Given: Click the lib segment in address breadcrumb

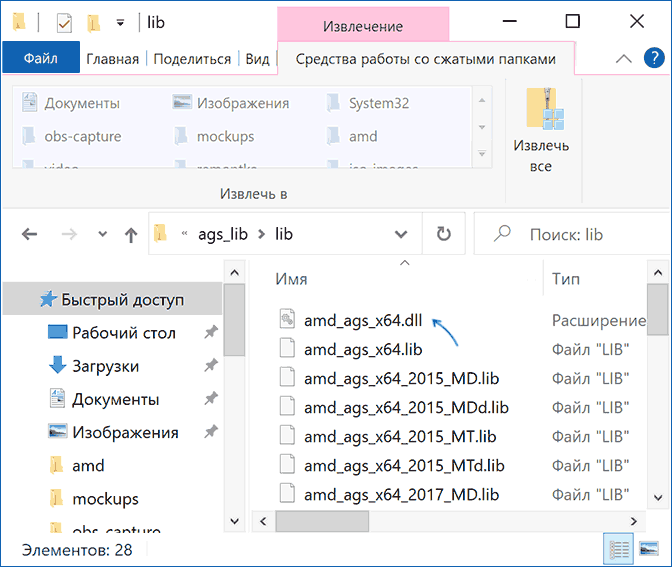Looking at the screenshot, I should click(x=284, y=234).
